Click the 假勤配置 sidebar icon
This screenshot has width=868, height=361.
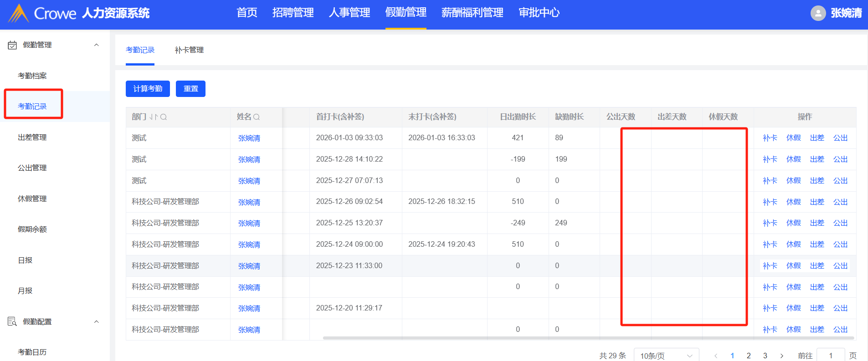pos(12,322)
